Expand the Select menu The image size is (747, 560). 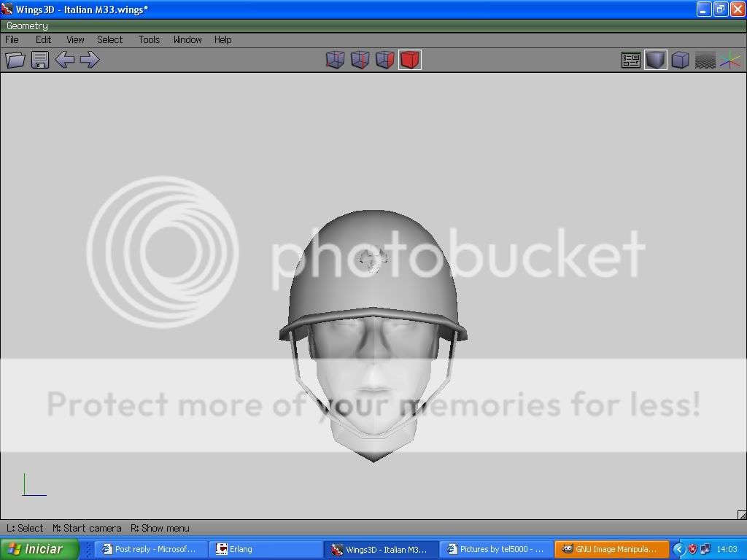pyautogui.click(x=110, y=39)
